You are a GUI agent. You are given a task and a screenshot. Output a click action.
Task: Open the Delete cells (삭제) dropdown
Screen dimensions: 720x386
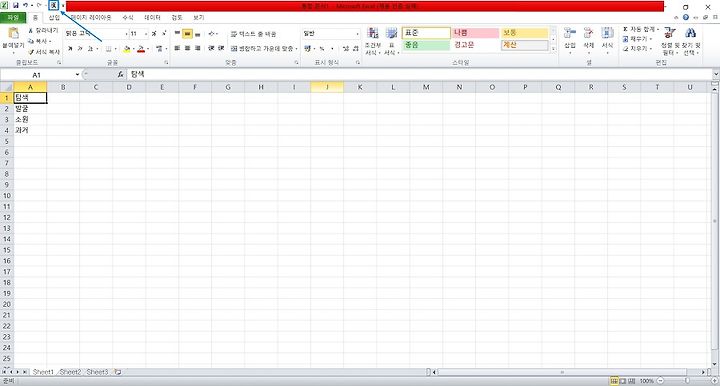pos(589,41)
